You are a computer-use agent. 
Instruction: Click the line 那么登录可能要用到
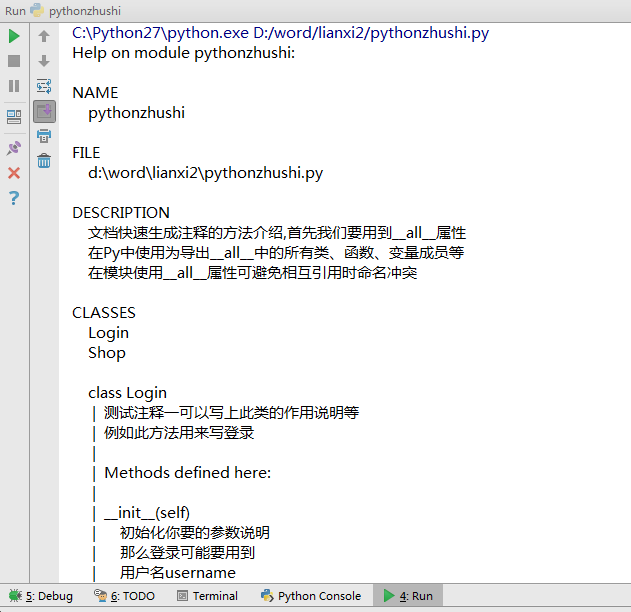point(187,553)
